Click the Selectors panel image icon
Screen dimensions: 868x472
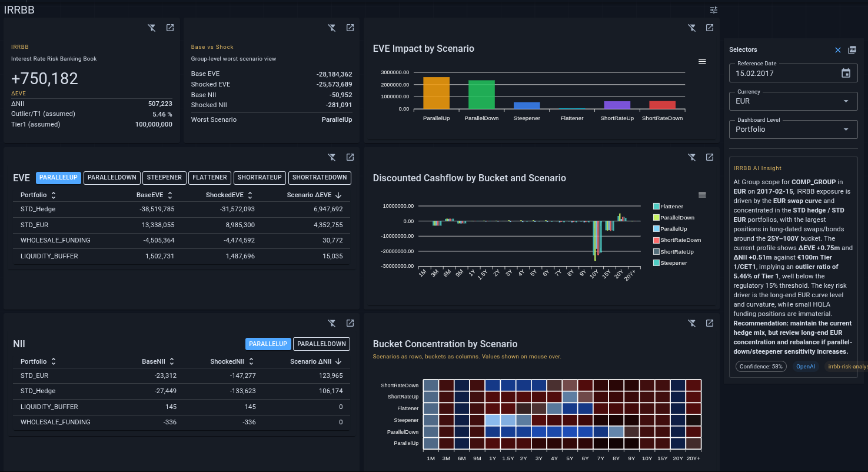(x=852, y=50)
